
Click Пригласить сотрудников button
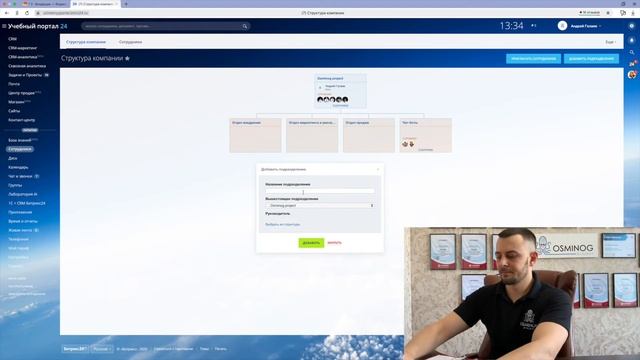tap(533, 58)
